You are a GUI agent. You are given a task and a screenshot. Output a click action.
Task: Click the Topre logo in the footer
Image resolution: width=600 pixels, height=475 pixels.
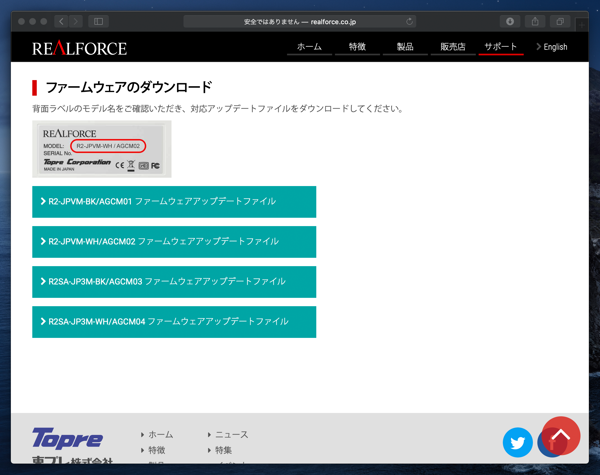coord(67,439)
